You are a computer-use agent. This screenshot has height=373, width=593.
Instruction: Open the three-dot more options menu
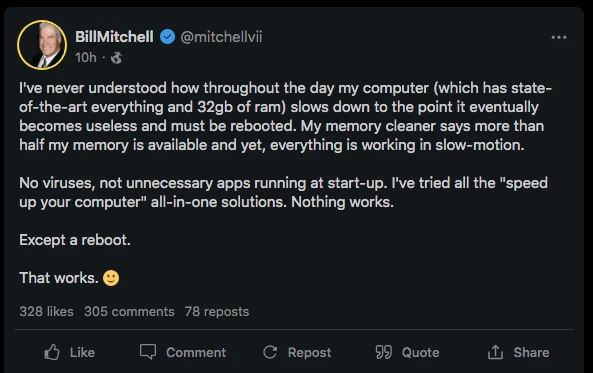(559, 37)
